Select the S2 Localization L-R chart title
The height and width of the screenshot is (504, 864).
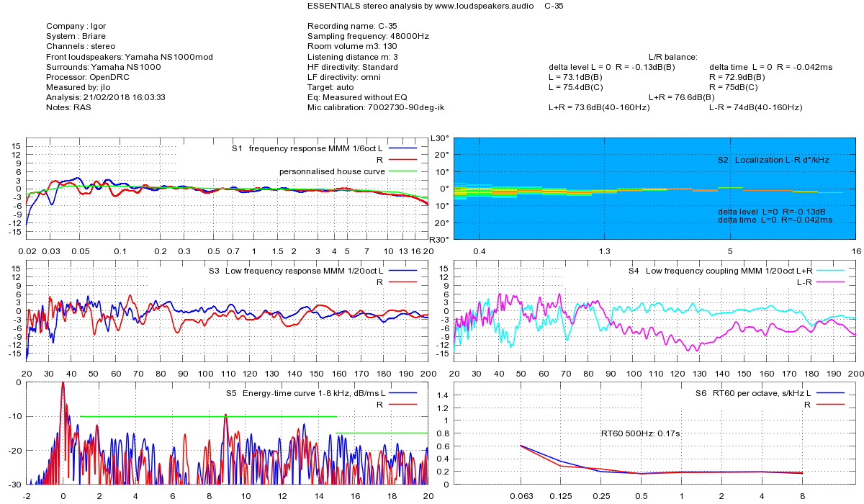point(773,160)
